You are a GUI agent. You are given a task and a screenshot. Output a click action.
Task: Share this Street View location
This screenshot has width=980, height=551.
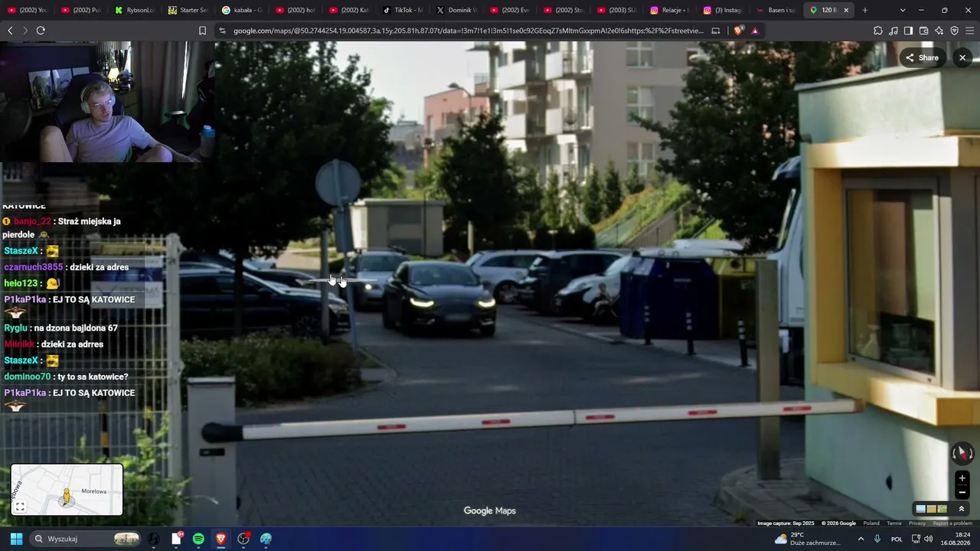pos(923,57)
